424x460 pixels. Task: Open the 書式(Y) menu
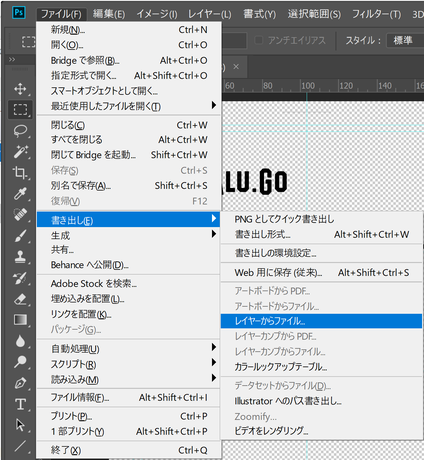click(260, 14)
